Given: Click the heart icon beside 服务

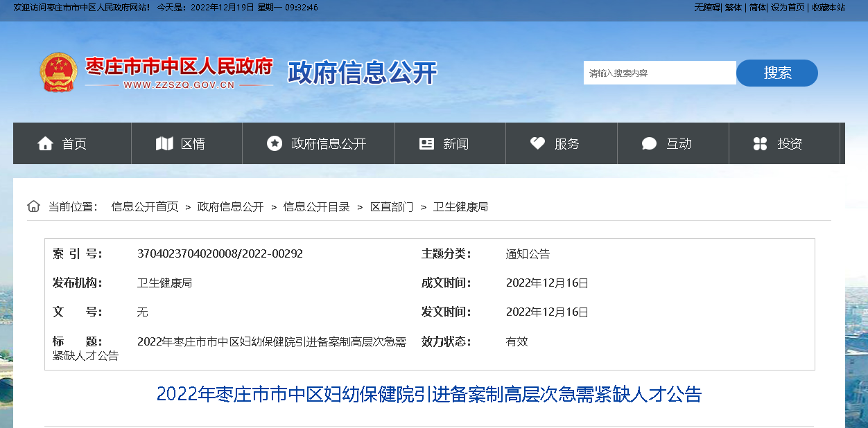Looking at the screenshot, I should [537, 143].
